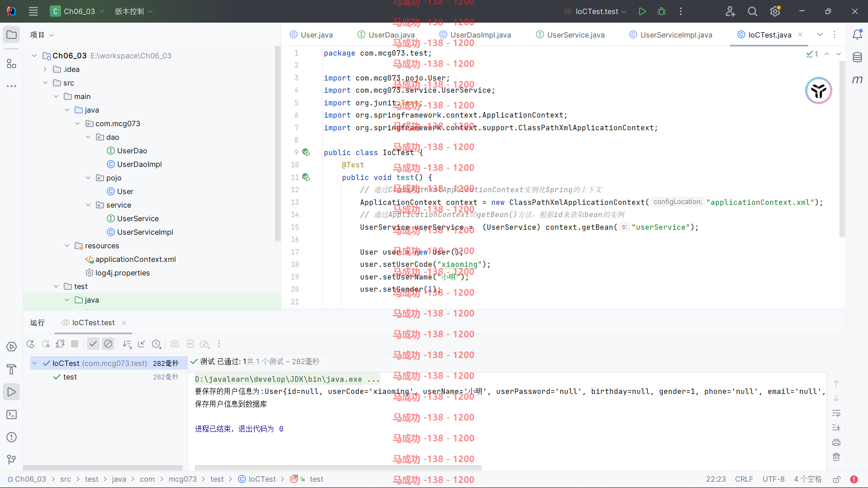Image resolution: width=868 pixels, height=488 pixels.
Task: Collapse the dao package
Action: click(88, 137)
